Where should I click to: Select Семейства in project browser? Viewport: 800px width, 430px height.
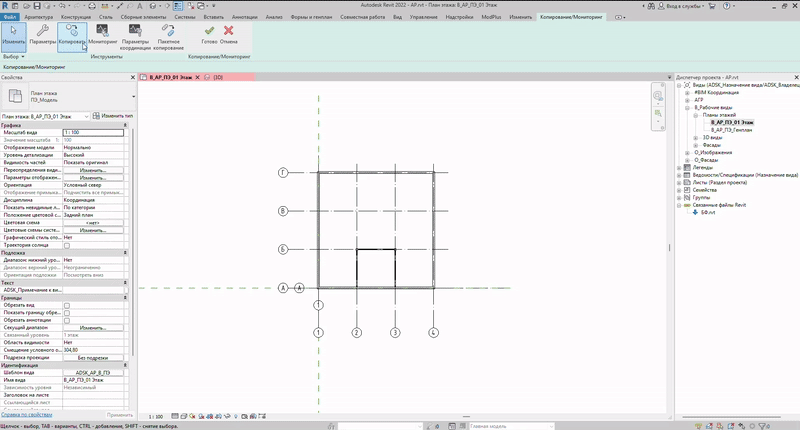click(x=704, y=190)
